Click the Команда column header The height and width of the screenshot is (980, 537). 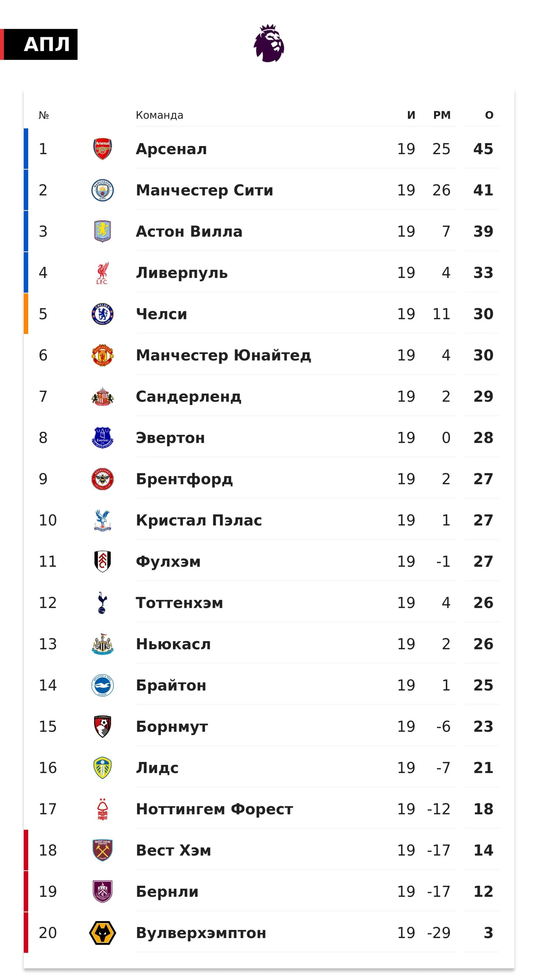point(159,115)
